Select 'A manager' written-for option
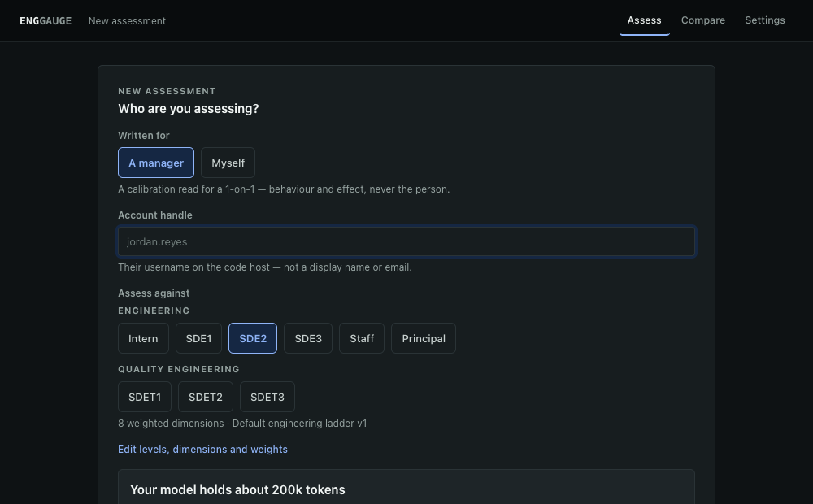 coord(156,163)
